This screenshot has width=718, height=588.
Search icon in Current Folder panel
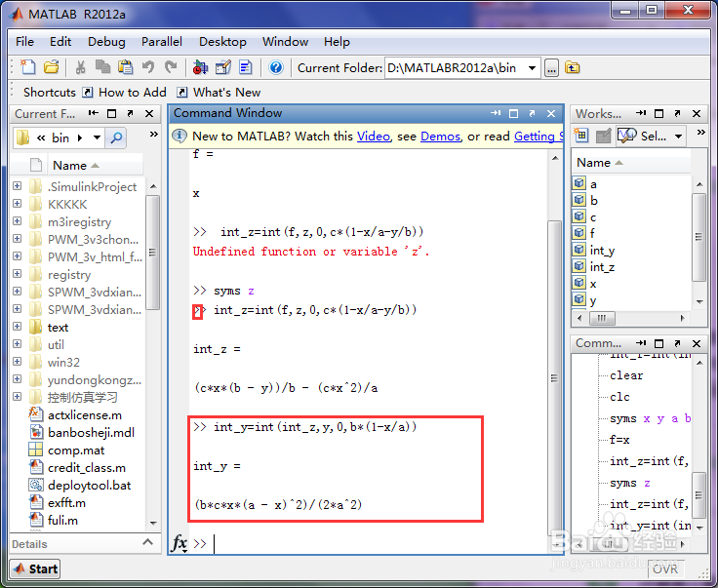tap(116, 137)
